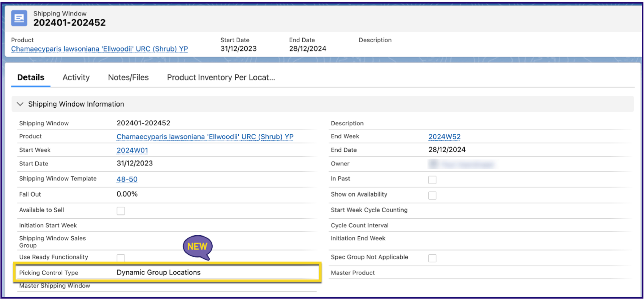Open Shipping Window Template 48-50 link

127,179
